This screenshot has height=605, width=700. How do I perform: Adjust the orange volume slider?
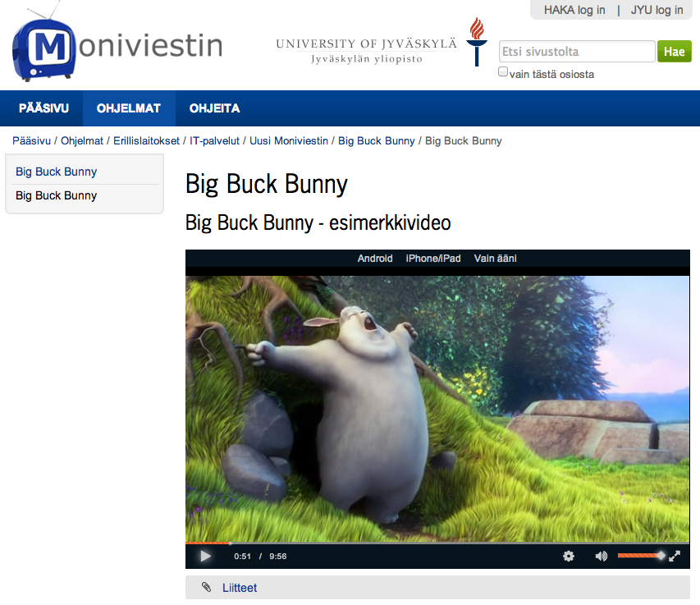640,556
